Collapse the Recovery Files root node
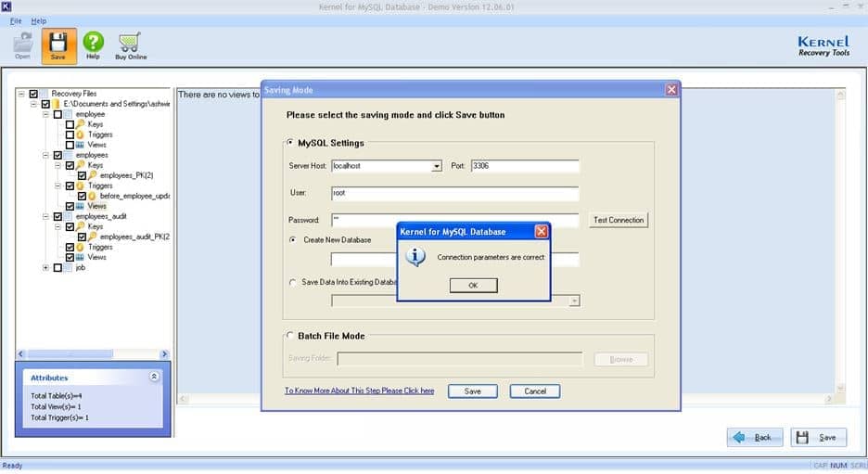 21,94
